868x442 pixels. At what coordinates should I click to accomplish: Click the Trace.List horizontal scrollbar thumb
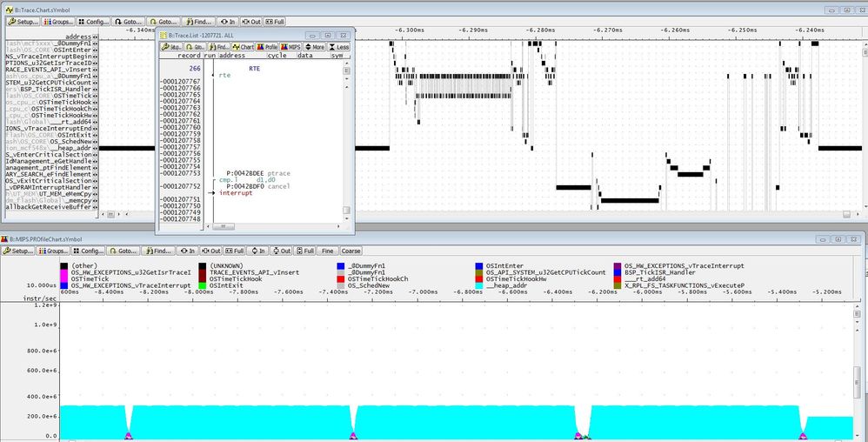point(224,226)
